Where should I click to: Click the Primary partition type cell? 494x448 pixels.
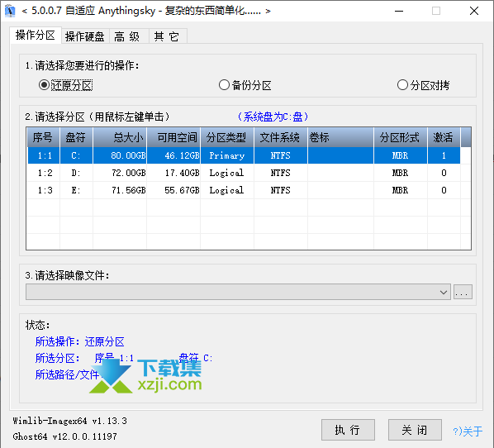(x=227, y=155)
